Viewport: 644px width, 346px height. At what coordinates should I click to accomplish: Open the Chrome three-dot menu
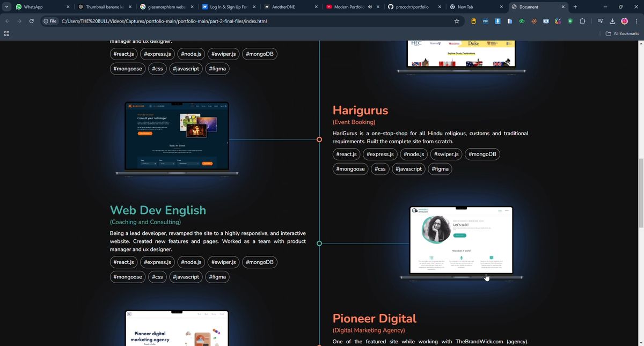[636, 21]
